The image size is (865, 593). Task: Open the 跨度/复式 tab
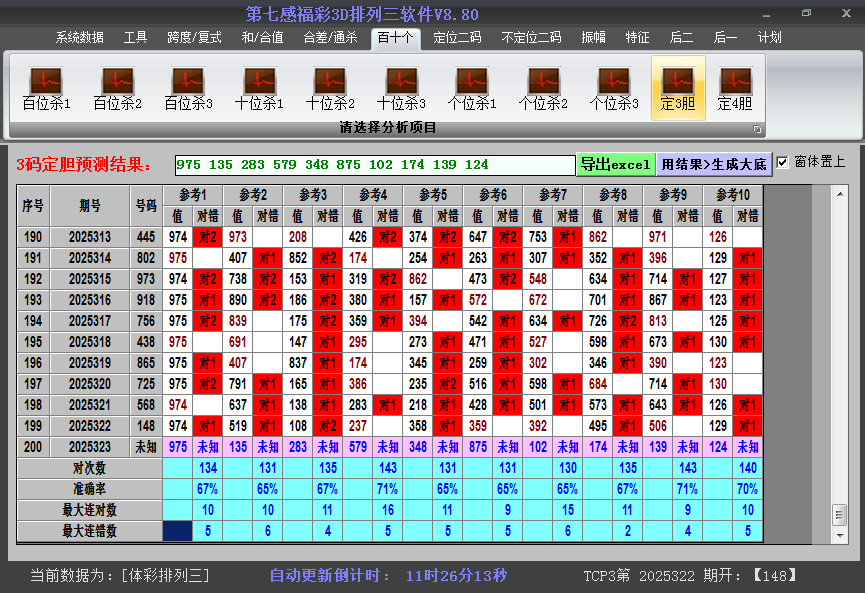click(x=194, y=38)
